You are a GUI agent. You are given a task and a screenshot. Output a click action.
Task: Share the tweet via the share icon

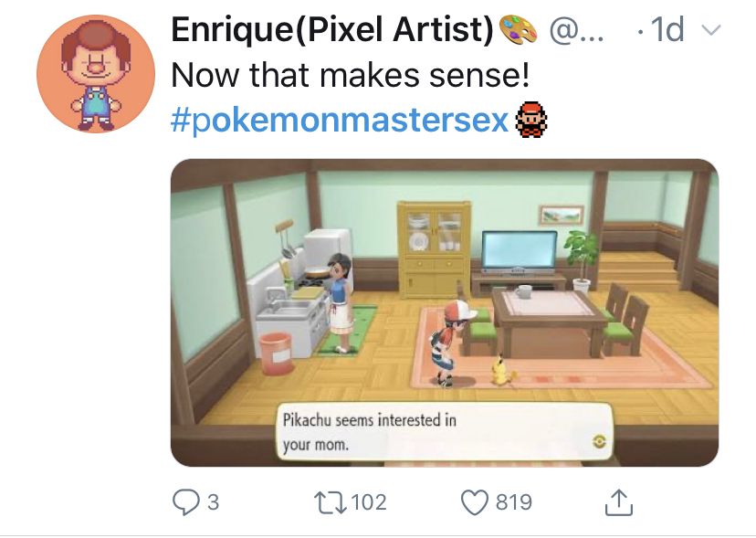point(619,501)
